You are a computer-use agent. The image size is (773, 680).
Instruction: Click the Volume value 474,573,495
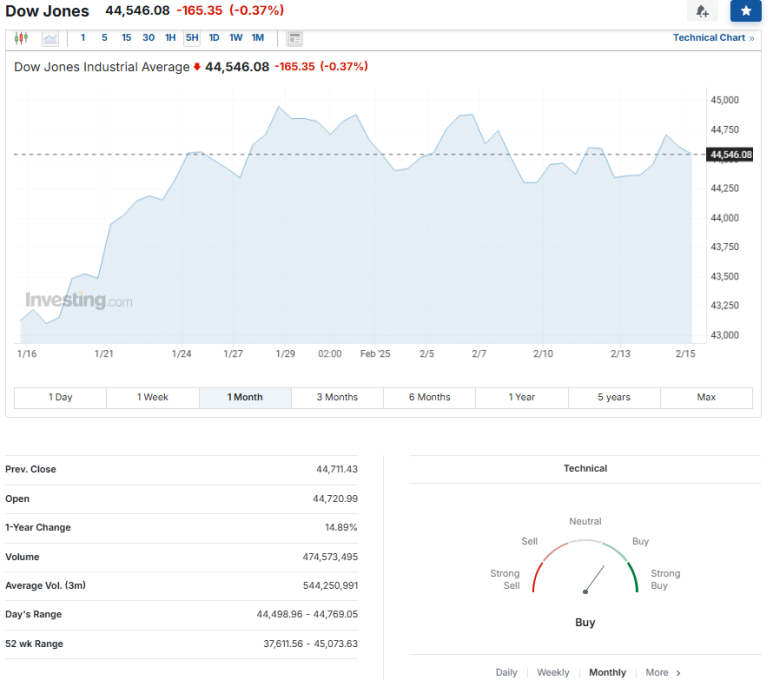click(x=330, y=557)
